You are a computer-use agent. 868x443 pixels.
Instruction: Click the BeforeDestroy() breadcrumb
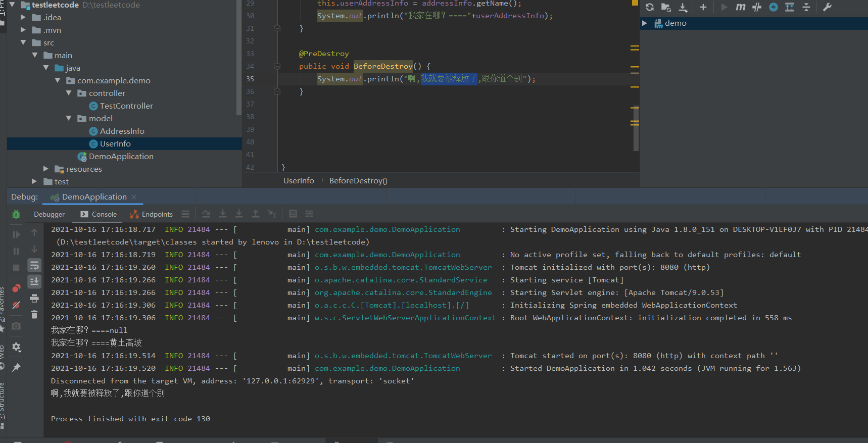[358, 180]
